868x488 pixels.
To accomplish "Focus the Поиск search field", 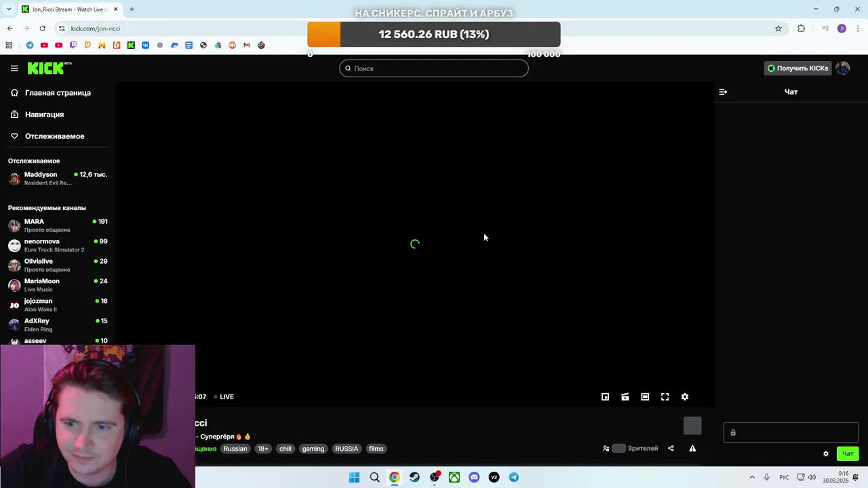I will click(434, 68).
